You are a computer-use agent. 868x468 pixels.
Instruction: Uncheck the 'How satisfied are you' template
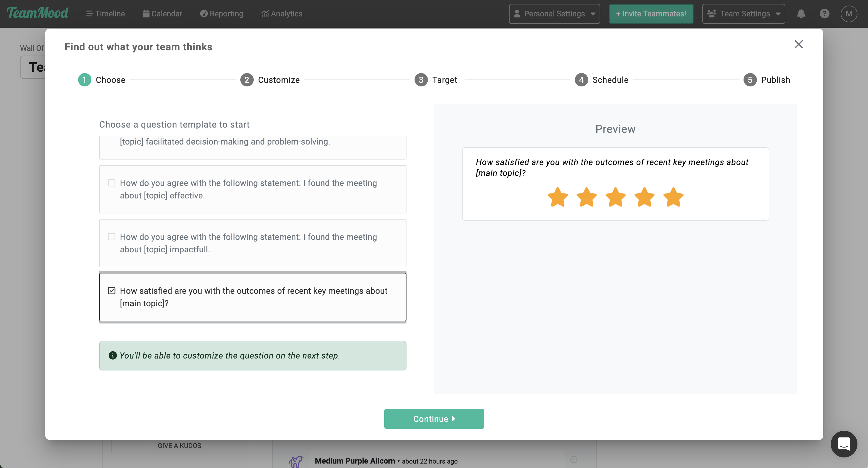[111, 291]
